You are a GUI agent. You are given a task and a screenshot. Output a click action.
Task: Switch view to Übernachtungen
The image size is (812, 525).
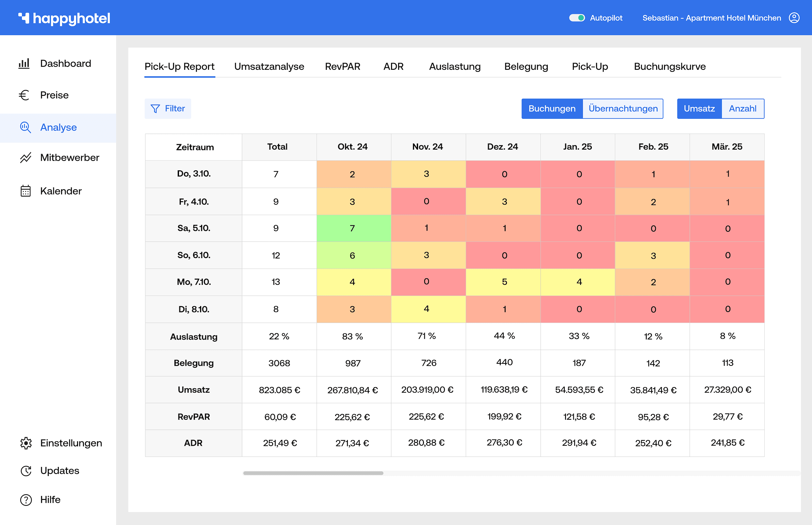tap(623, 108)
